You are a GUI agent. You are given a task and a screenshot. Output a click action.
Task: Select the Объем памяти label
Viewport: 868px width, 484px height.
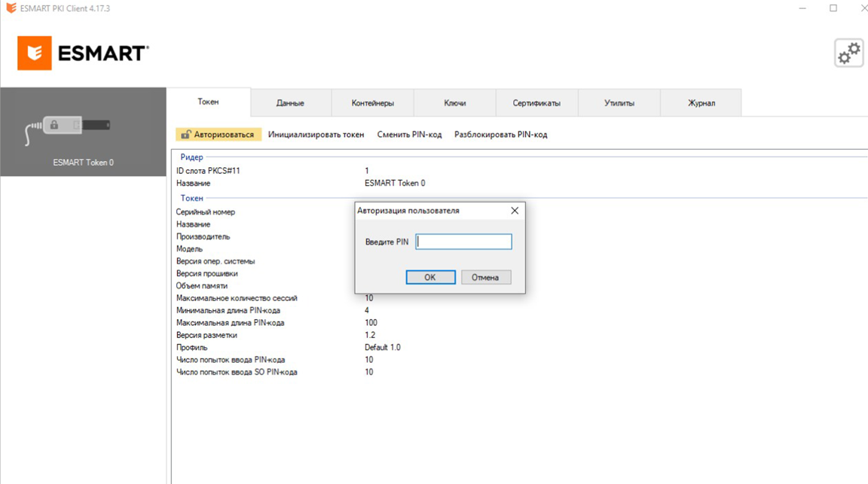[201, 286]
